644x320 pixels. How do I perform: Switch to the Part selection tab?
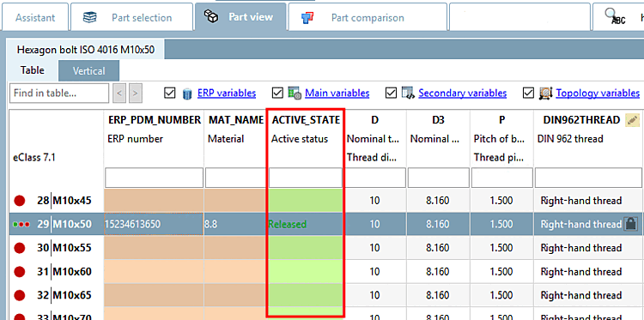(x=131, y=17)
